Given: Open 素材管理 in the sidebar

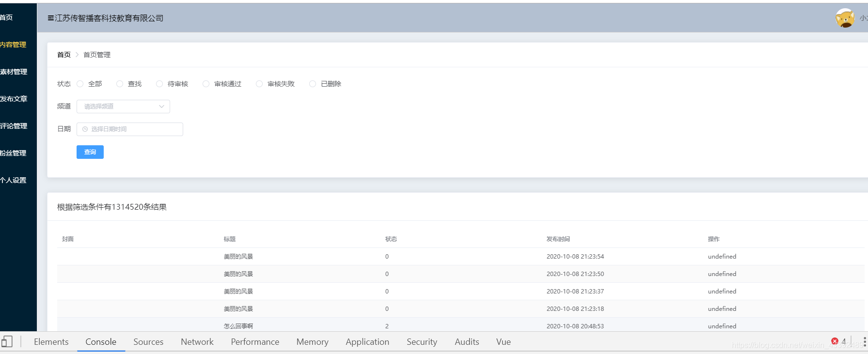Looking at the screenshot, I should [14, 72].
